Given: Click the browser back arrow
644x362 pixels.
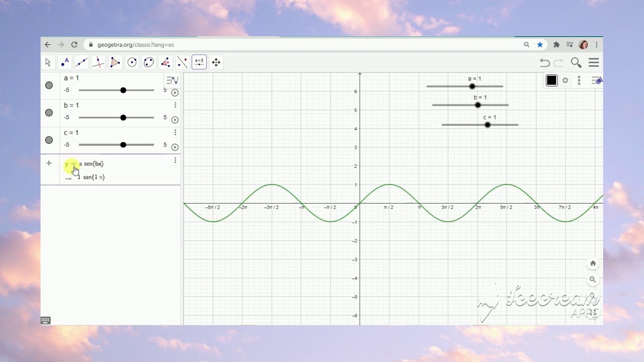Looking at the screenshot, I should pyautogui.click(x=48, y=45).
